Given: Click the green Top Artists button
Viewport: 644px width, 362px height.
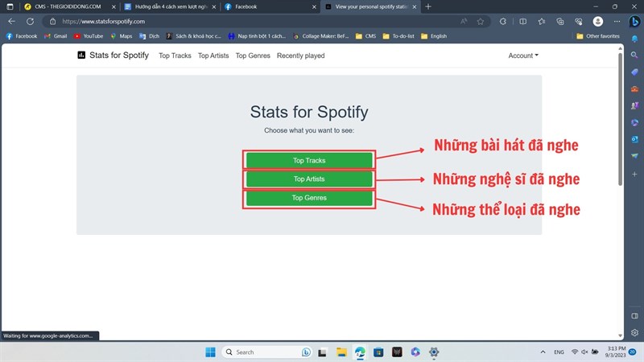Looking at the screenshot, I should pos(309,179).
